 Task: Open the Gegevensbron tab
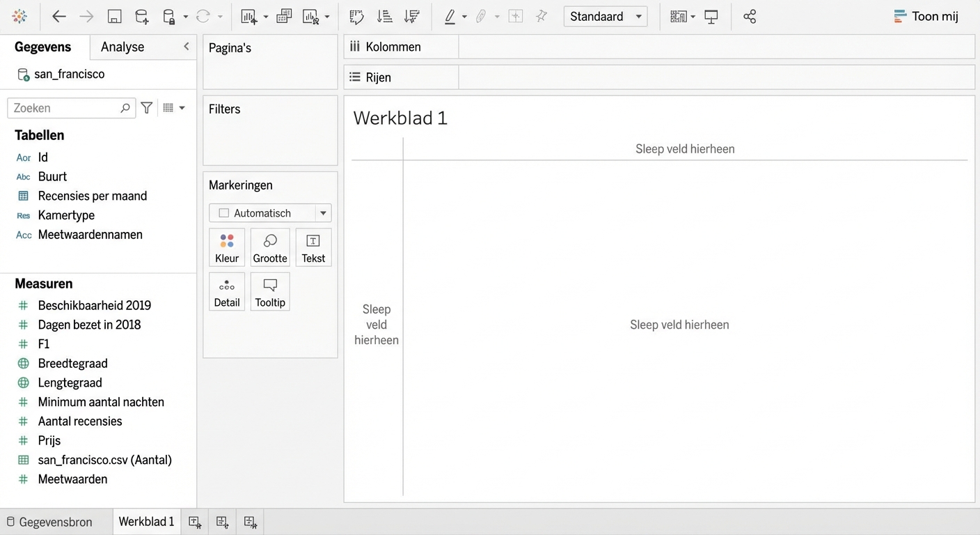tap(49, 522)
